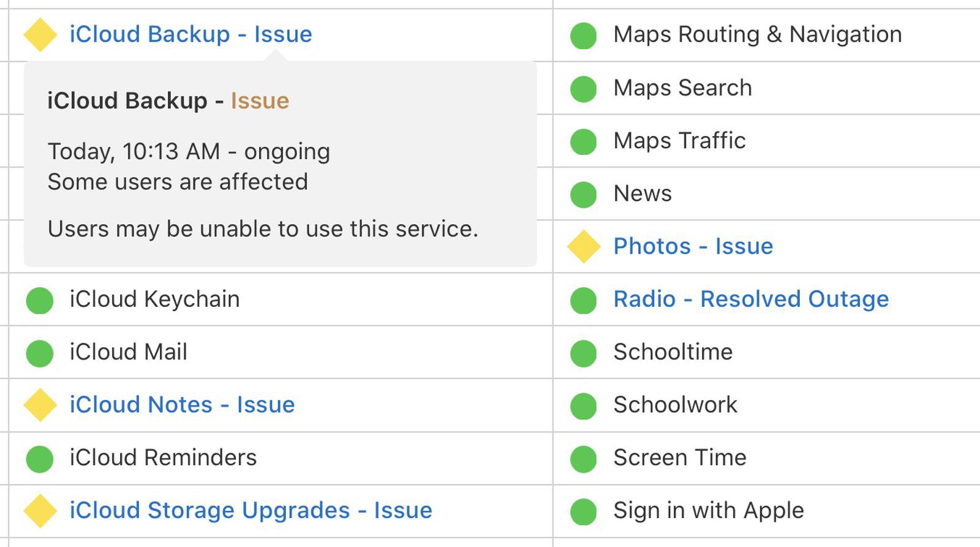
Task: Click the green dot beside Screen Time
Action: pyautogui.click(x=583, y=459)
